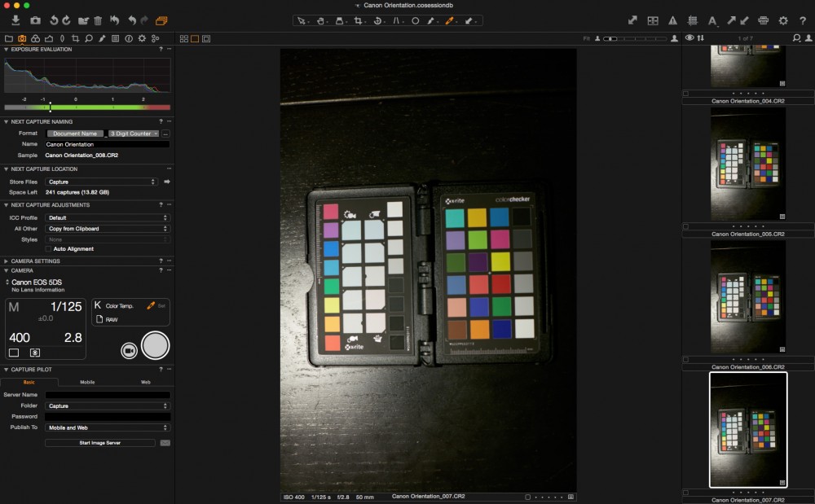The width and height of the screenshot is (815, 504).
Task: Open the Exposure tool tab
Action: [x=49, y=38]
